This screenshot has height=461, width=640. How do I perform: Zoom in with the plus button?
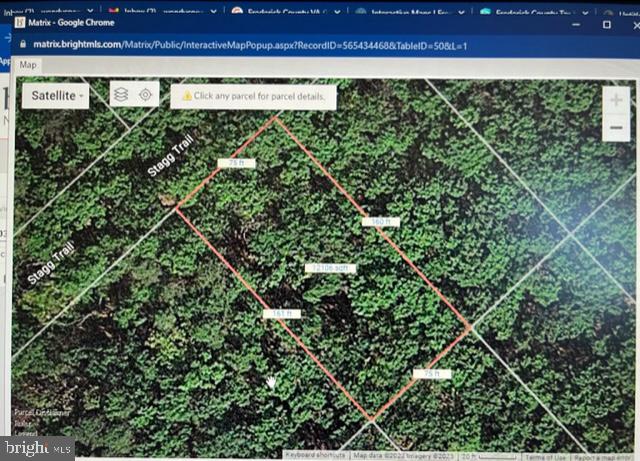pos(617,102)
